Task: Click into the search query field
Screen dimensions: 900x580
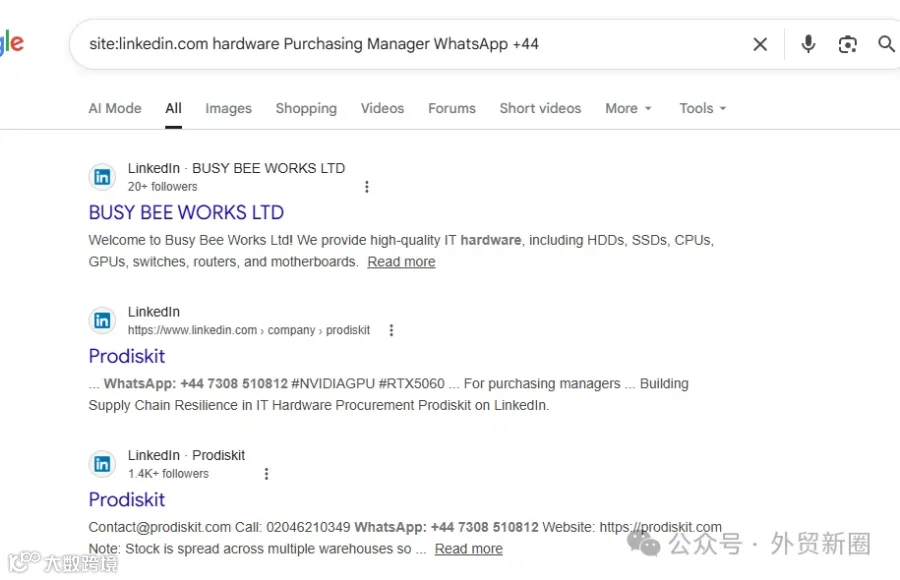Action: click(x=413, y=44)
